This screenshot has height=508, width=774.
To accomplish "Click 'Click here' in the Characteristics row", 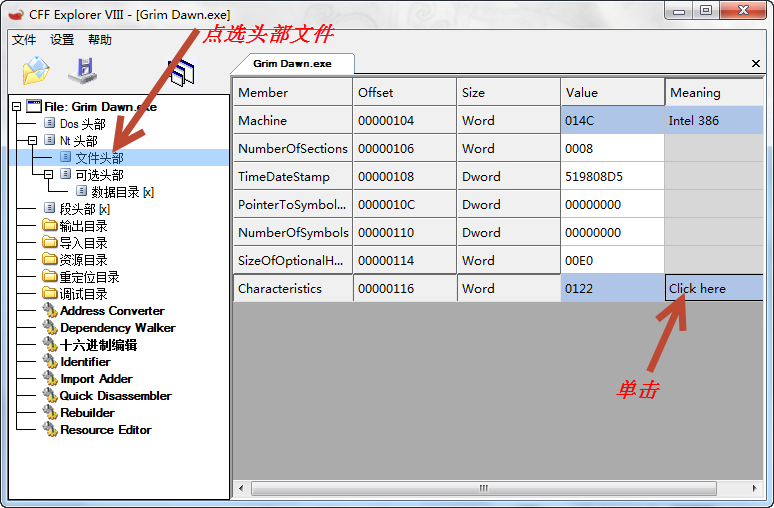I will tap(697, 289).
